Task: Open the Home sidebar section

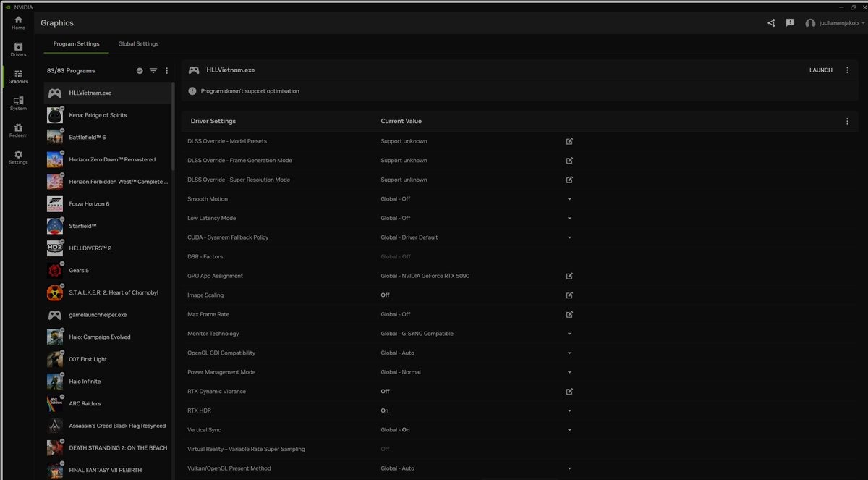Action: (18, 22)
